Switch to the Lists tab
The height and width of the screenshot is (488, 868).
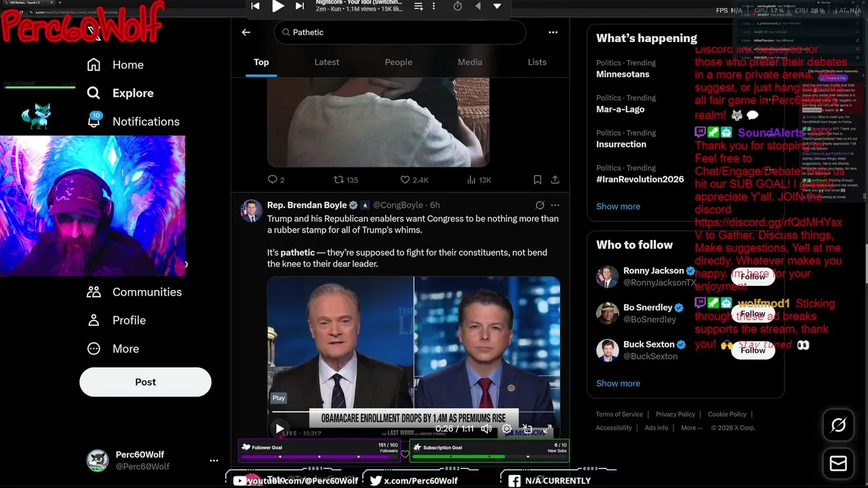(537, 62)
